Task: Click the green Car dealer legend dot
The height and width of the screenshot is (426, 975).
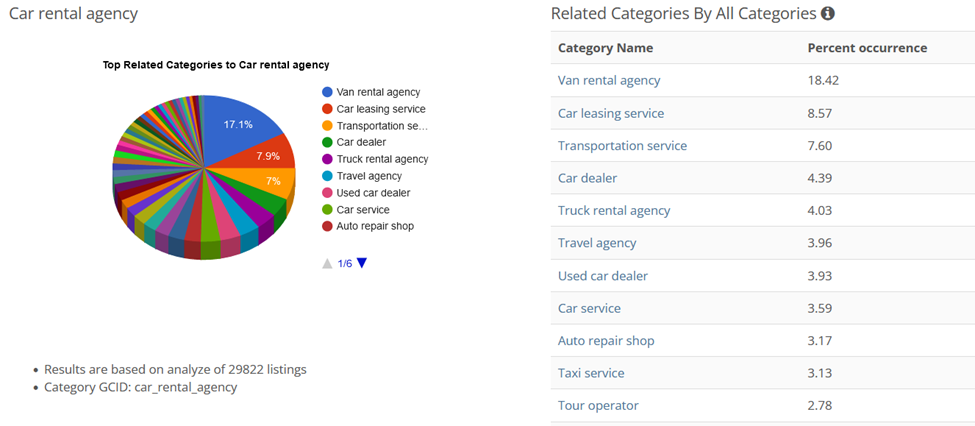Action: tap(327, 142)
